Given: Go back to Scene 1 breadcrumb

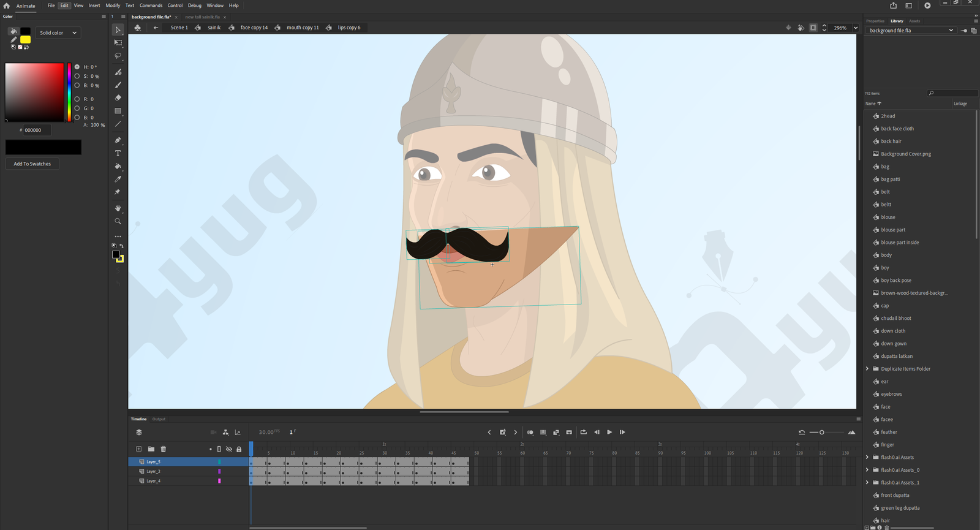Looking at the screenshot, I should 179,28.
